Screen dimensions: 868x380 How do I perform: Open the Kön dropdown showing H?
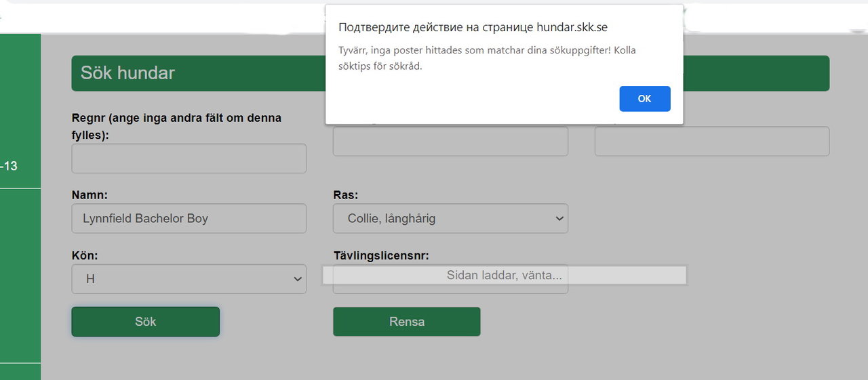(189, 279)
